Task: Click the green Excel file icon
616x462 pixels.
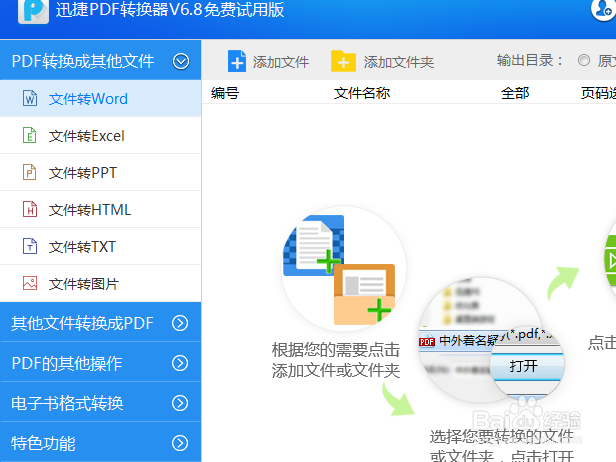Action: [x=29, y=135]
